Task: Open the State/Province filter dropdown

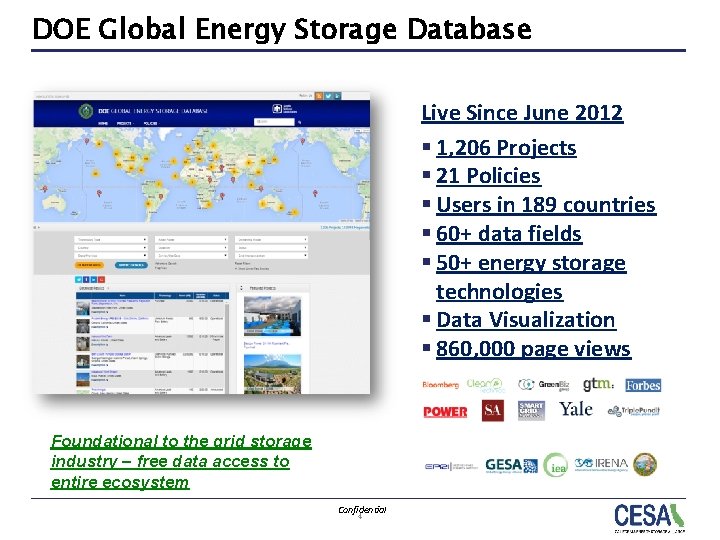Action: click(x=111, y=255)
